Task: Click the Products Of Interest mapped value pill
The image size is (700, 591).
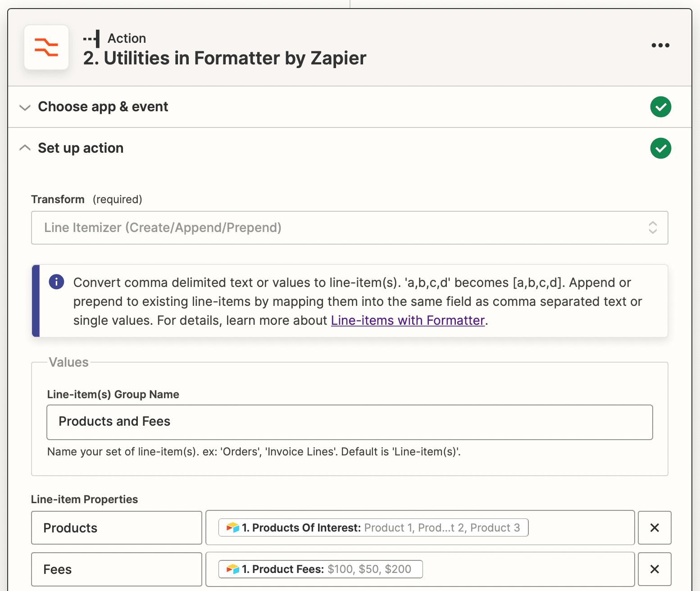Action: (x=381, y=527)
